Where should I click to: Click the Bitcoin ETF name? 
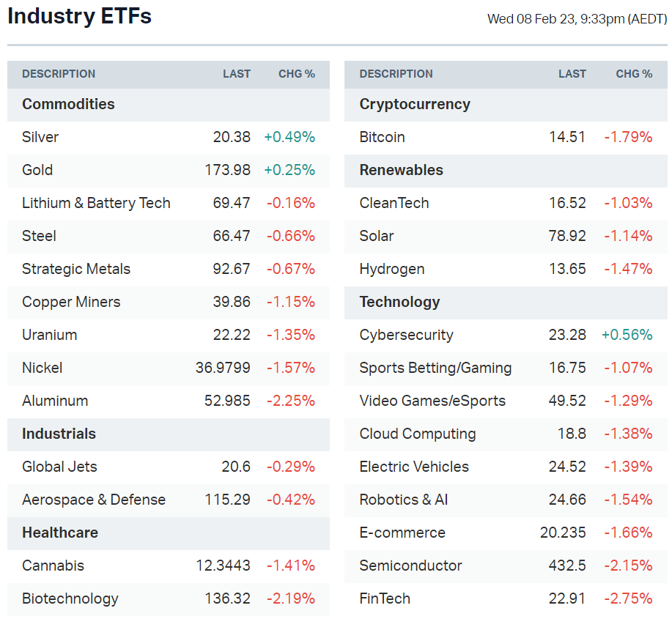382,137
